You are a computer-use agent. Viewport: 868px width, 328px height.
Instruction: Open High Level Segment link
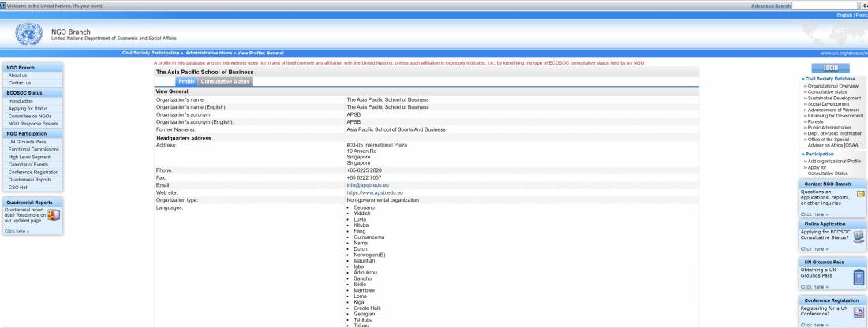click(28, 157)
